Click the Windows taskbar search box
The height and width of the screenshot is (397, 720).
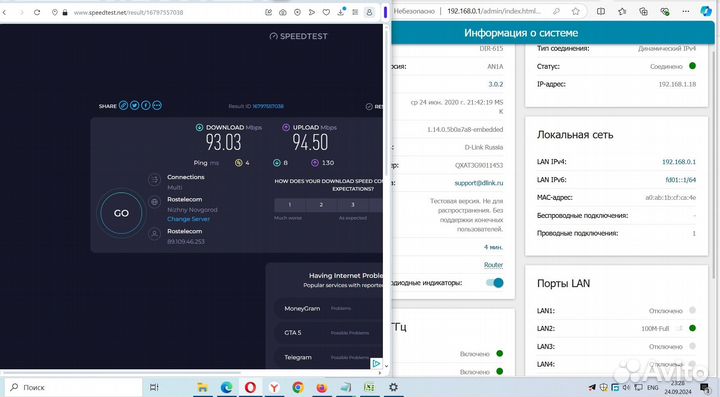pyautogui.click(x=73, y=387)
